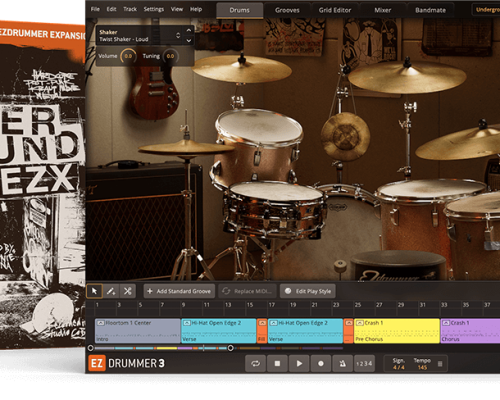Switch to the Drums tab
The height and width of the screenshot is (400, 500).
[x=239, y=10]
